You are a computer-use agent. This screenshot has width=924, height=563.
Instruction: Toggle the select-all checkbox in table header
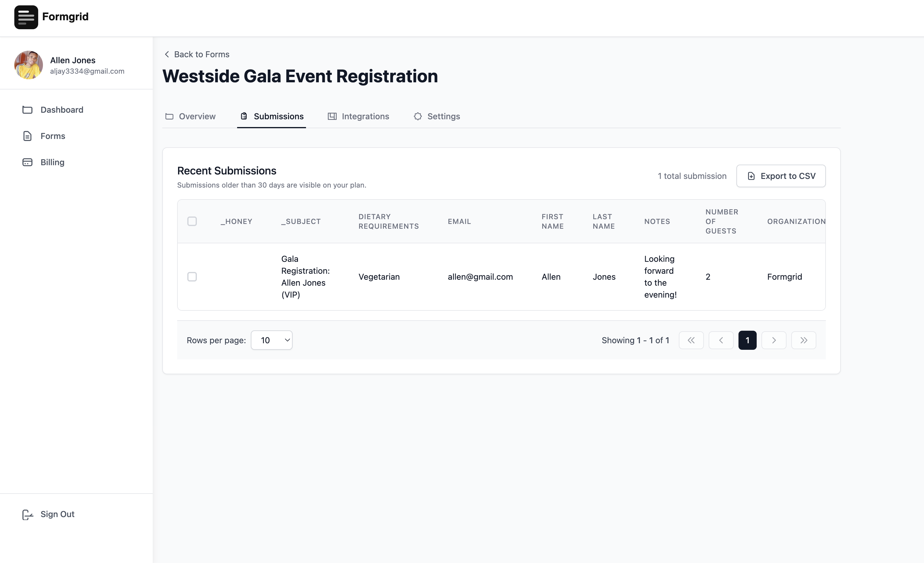tap(192, 222)
